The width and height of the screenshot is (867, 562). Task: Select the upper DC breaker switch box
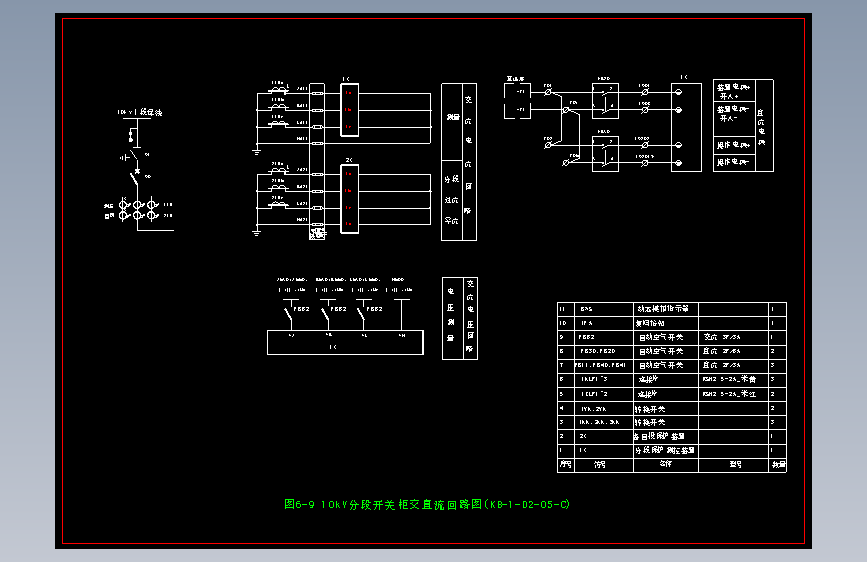[x=605, y=101]
